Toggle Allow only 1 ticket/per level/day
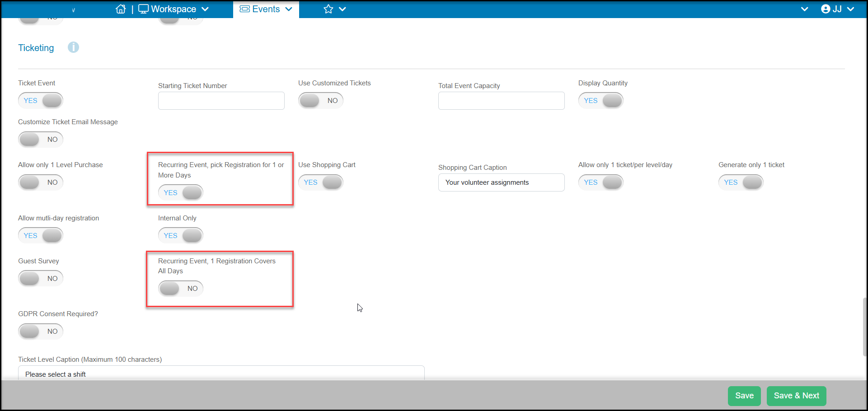Screen dimensions: 868x411 (x=601, y=182)
